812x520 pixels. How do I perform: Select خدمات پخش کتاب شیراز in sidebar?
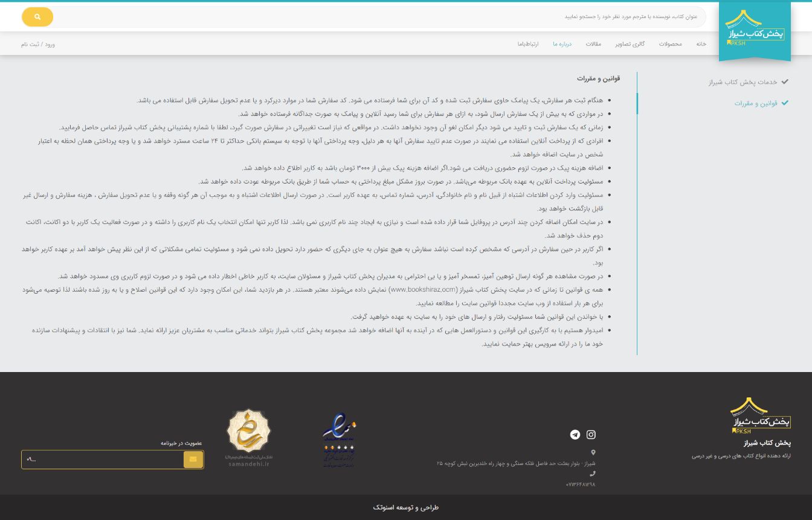point(743,82)
